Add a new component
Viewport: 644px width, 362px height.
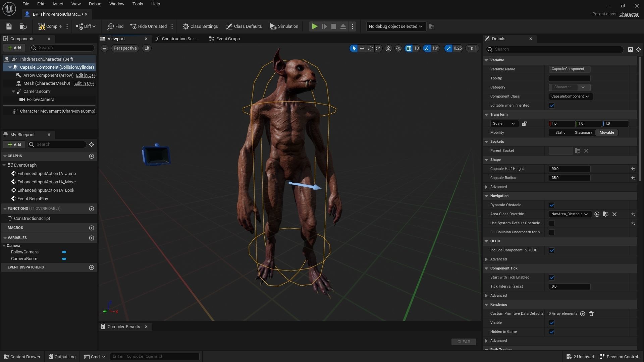[x=14, y=48]
